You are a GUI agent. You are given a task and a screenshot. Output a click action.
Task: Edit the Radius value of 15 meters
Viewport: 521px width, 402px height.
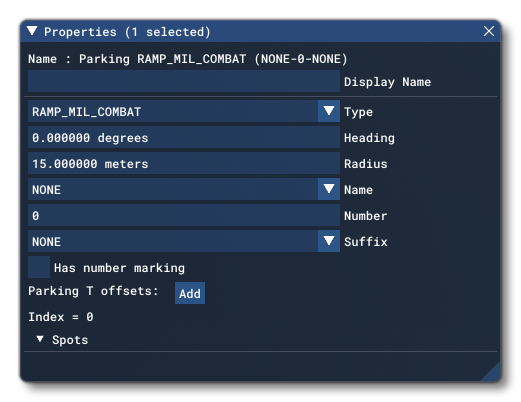tap(184, 163)
